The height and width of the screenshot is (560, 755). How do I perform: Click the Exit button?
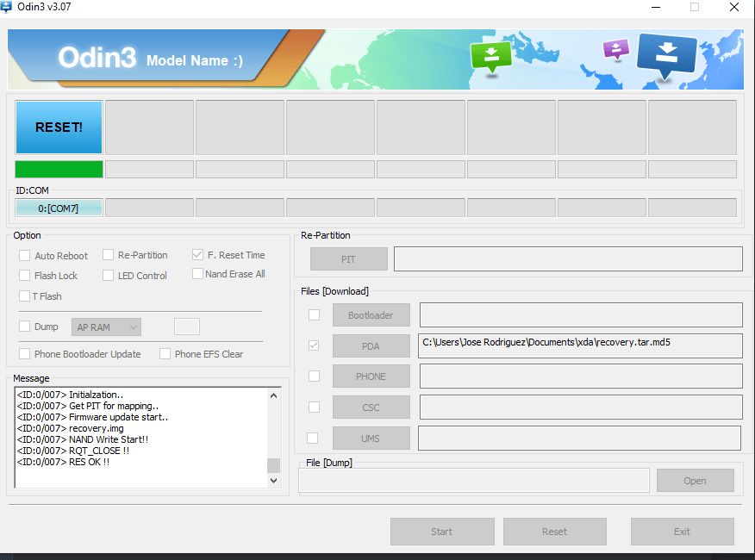(x=682, y=532)
